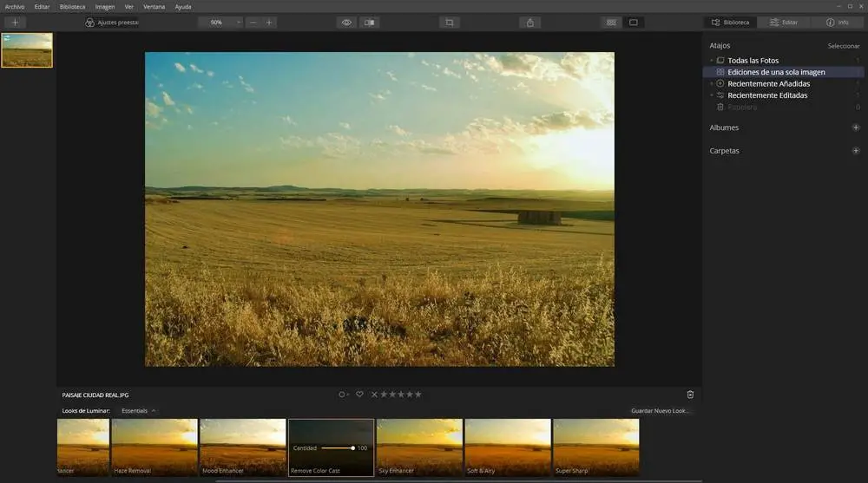Toggle the before/after compare view
The height and width of the screenshot is (483, 868).
[x=370, y=23]
